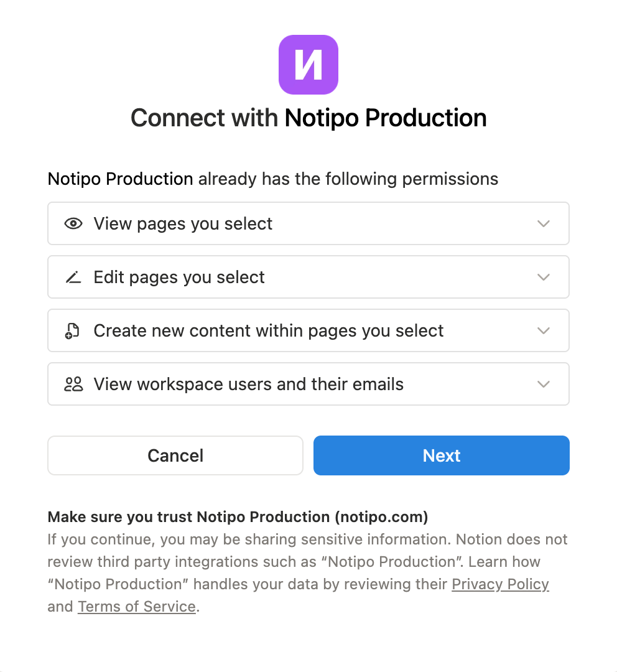Click the Connect with Notipo Production heading
617x672 pixels.
tap(308, 118)
